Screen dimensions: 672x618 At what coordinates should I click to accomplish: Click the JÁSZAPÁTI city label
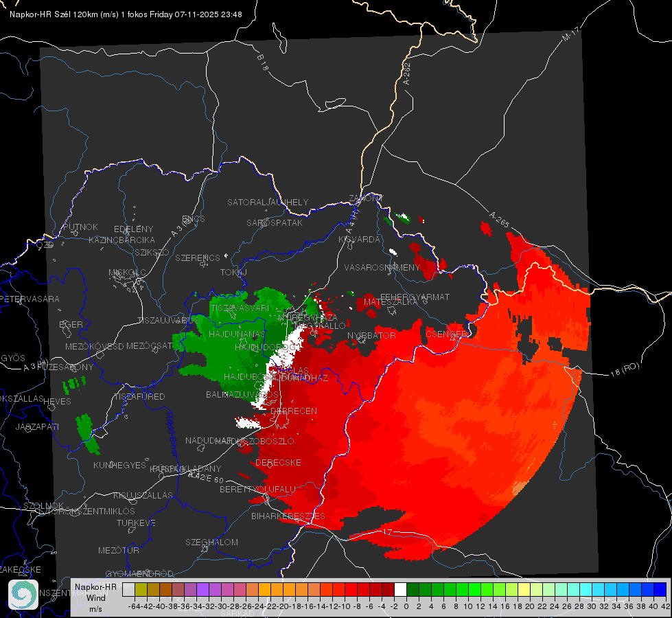[x=37, y=426]
